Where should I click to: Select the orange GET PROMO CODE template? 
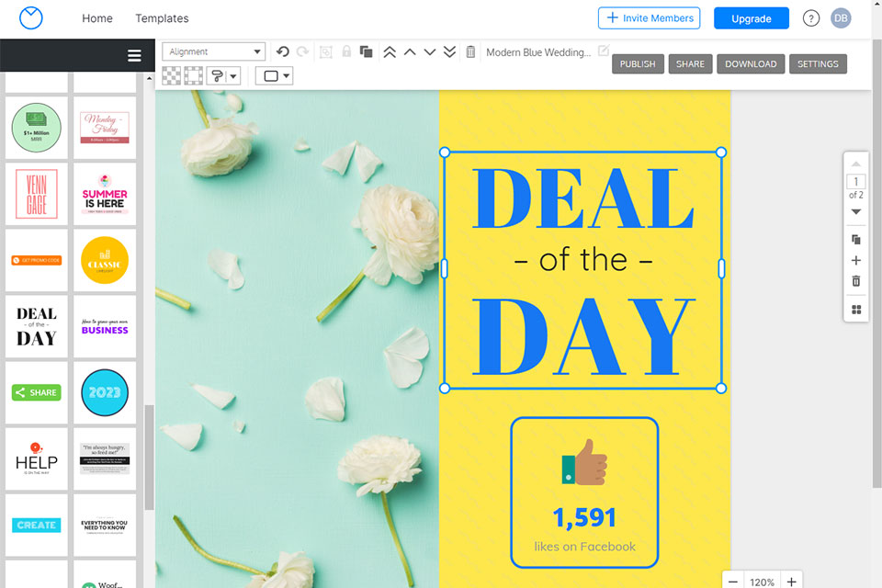coord(37,260)
